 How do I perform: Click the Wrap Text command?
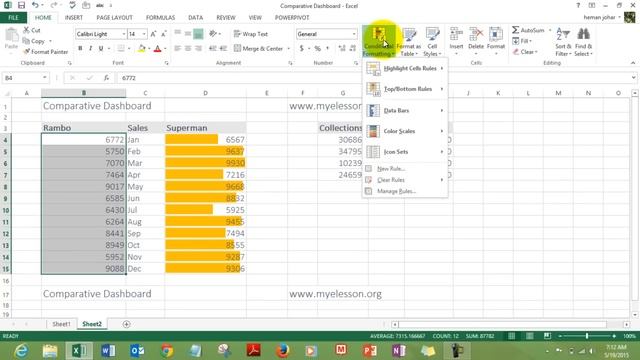(251, 34)
